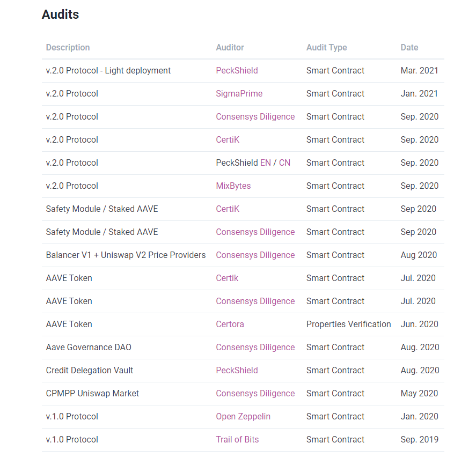
Task: Open the PeckShield EN report link
Action: (x=266, y=163)
